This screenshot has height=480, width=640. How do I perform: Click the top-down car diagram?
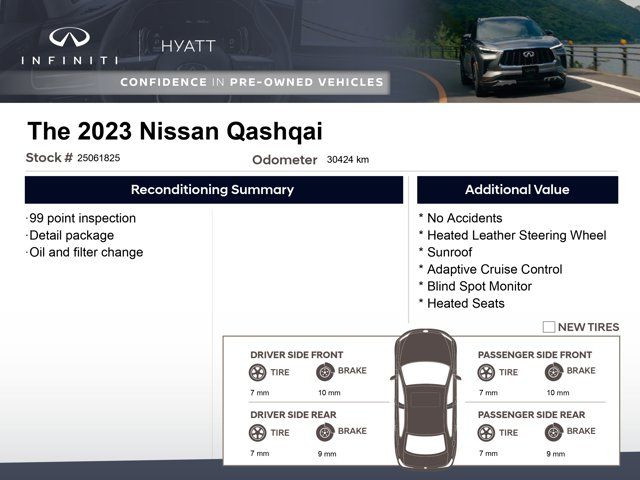coord(426,399)
